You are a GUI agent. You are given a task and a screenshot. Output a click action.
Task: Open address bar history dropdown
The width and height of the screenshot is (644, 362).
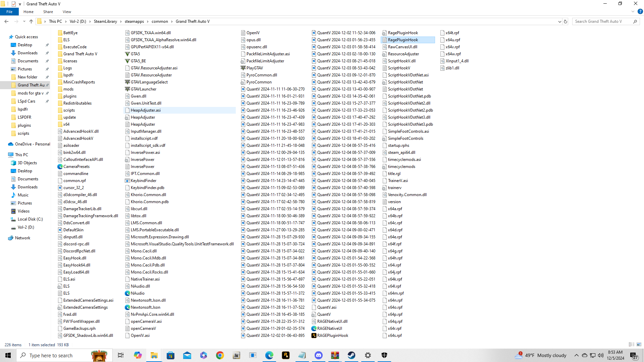pos(559,21)
